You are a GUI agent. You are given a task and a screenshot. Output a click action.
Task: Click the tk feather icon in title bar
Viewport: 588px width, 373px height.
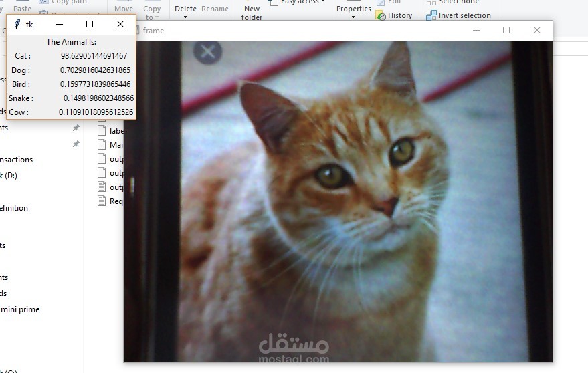tap(17, 24)
